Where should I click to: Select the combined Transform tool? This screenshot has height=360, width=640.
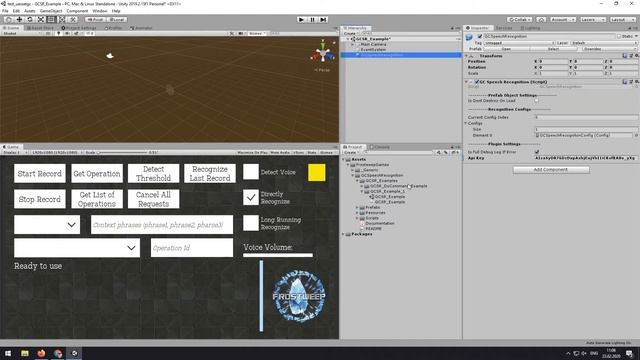62,20
